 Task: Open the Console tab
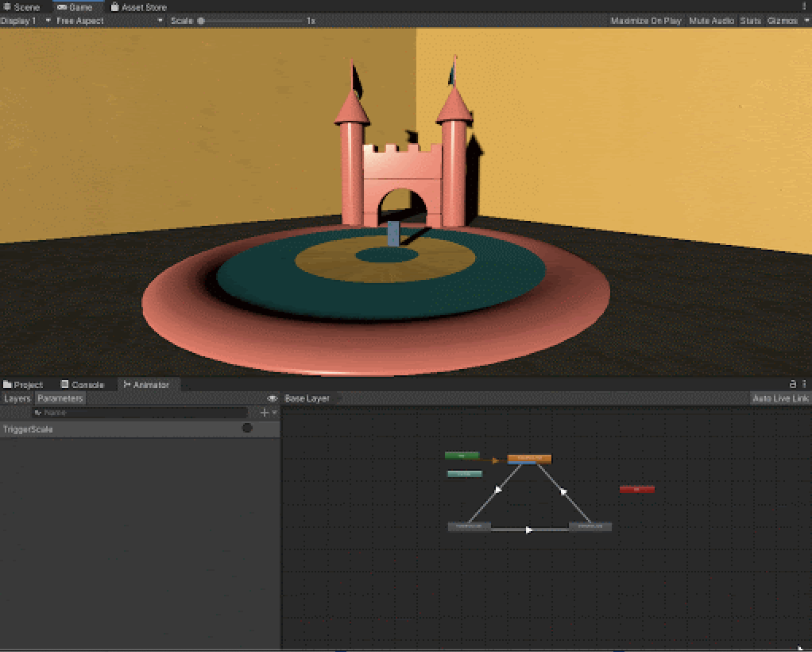coord(83,385)
